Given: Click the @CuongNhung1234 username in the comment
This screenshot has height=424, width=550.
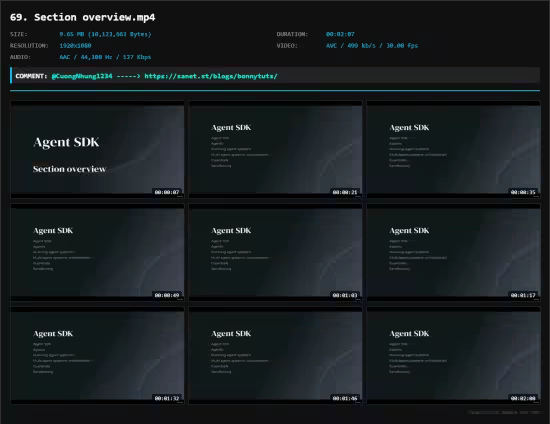Looking at the screenshot, I should click(x=82, y=76).
